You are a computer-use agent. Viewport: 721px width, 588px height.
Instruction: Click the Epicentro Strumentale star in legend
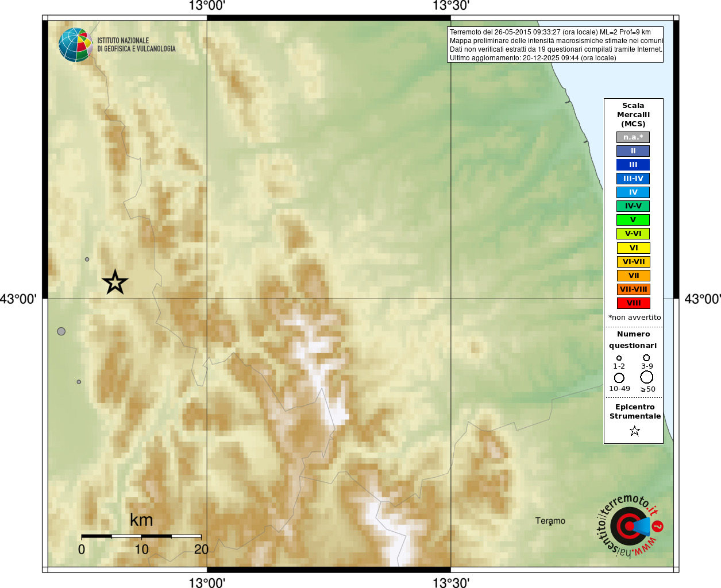click(634, 431)
